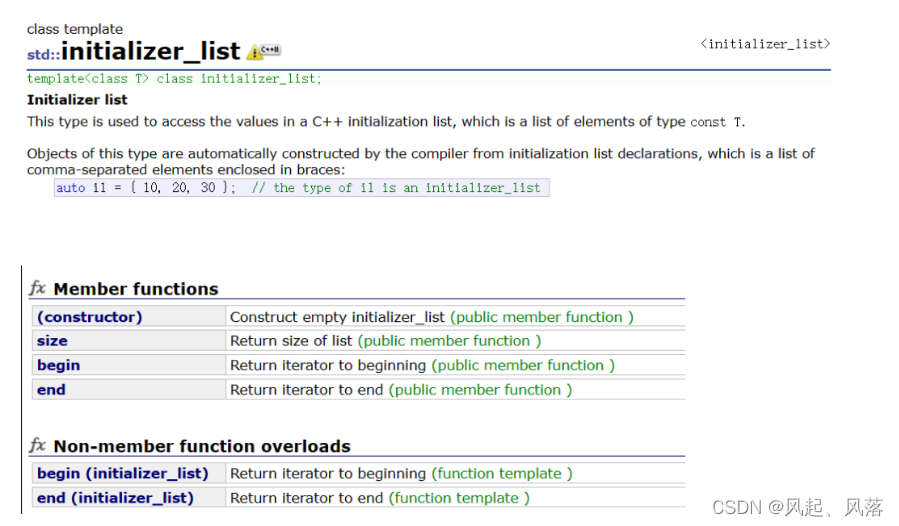Click 'Return iterator to end (function template)' text
Image resolution: width=899 pixels, height=526 pixels.
point(380,498)
